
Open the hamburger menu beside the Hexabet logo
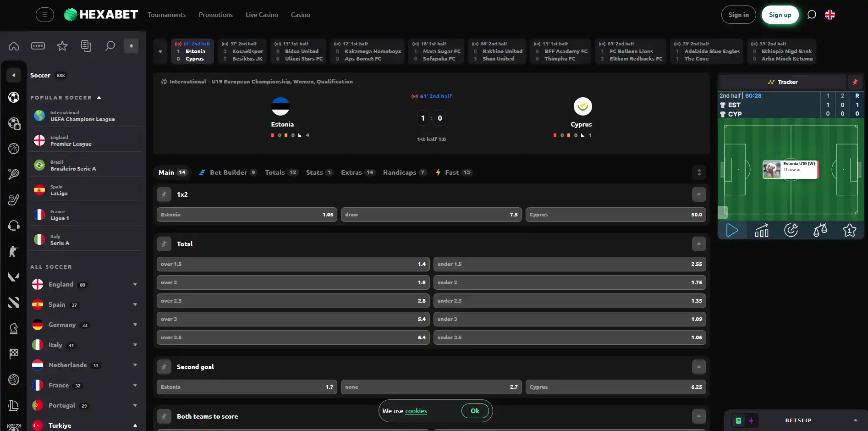(44, 15)
